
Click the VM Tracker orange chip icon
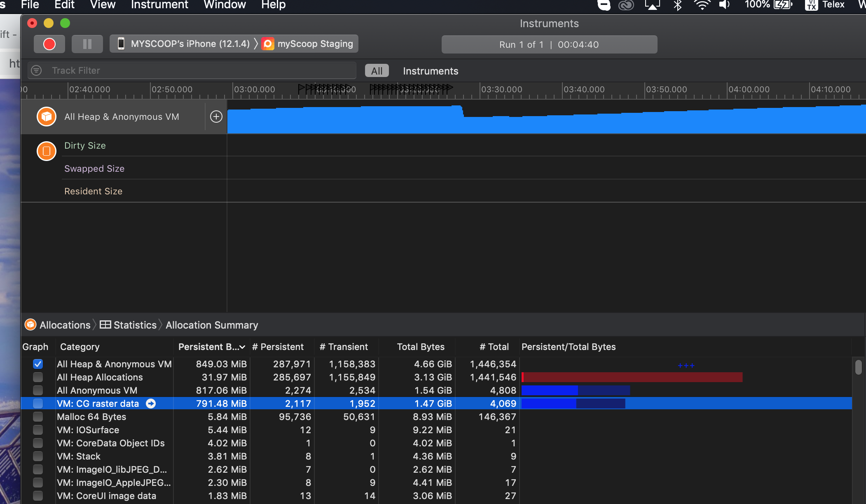47,151
